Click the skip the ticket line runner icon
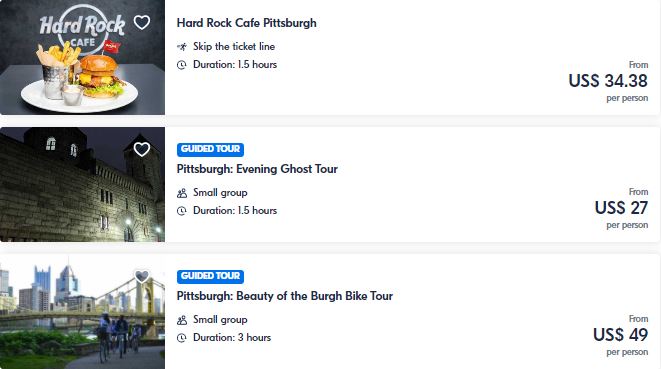Viewport: 661px width, 369px height. click(182, 47)
